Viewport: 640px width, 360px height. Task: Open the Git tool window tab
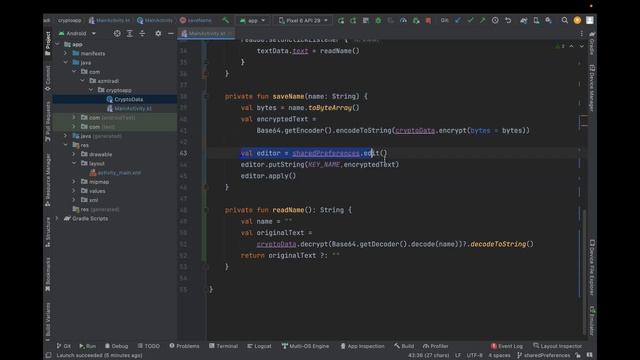pos(64,346)
